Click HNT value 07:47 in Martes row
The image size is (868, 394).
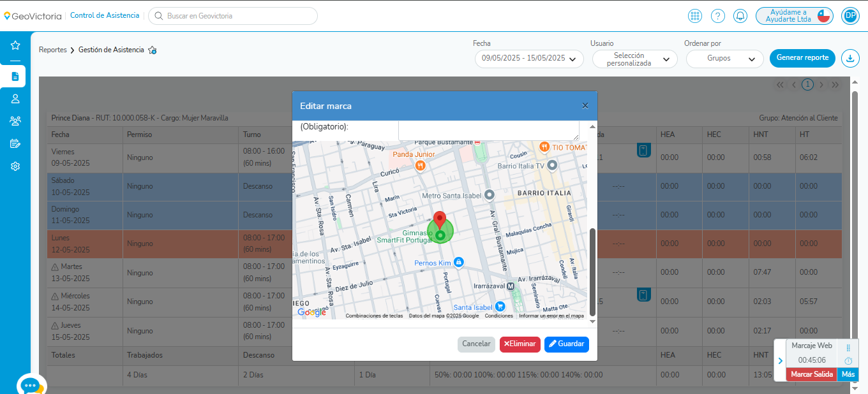[762, 272]
